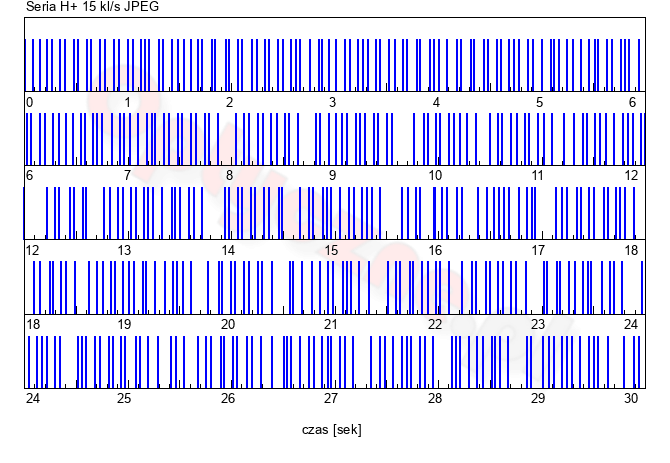Click the large red O in watermark
Viewport: 670px width, 463px height.
(x=124, y=102)
